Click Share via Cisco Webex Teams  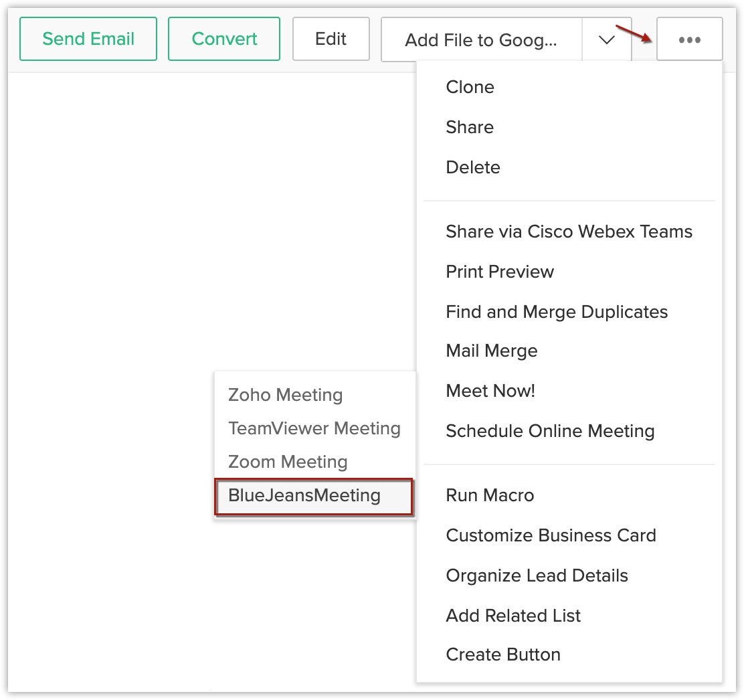click(x=569, y=232)
